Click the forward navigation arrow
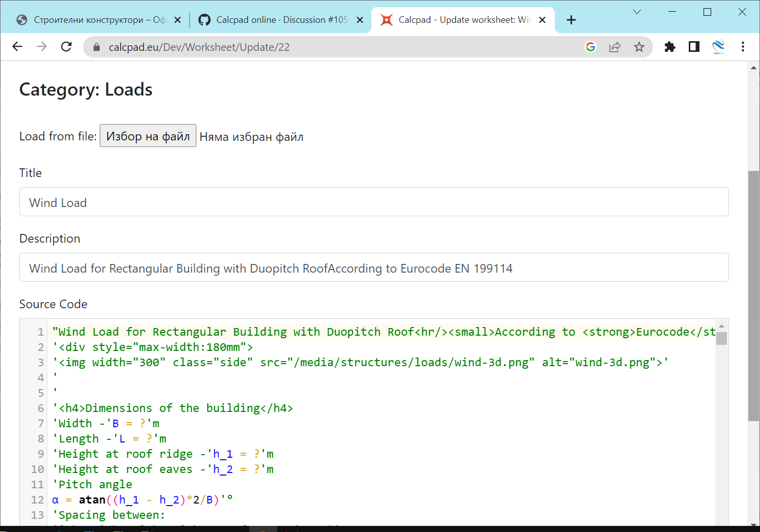760x532 pixels. coord(41,47)
